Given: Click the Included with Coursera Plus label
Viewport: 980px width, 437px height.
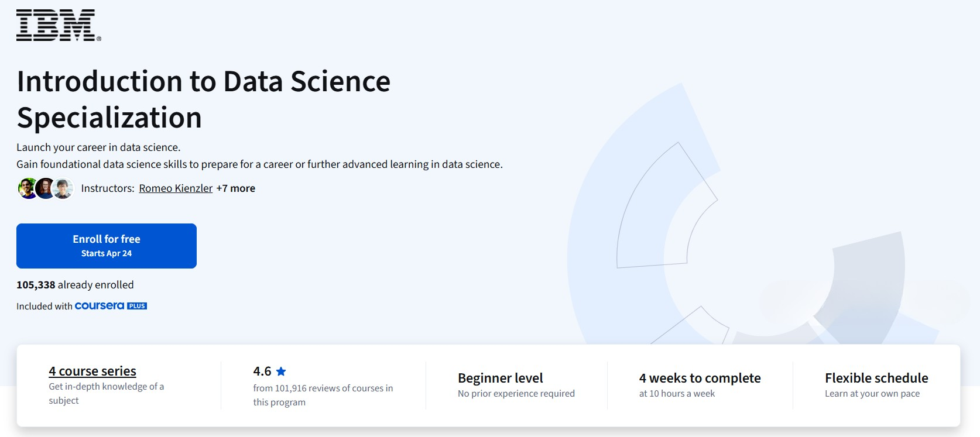Looking at the screenshot, I should [x=81, y=305].
